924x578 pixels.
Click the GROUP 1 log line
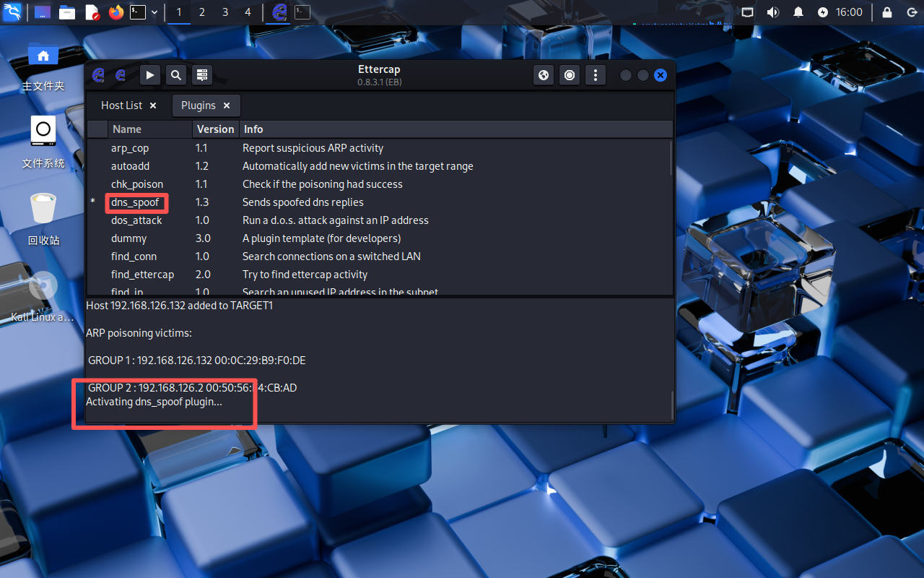[197, 361]
